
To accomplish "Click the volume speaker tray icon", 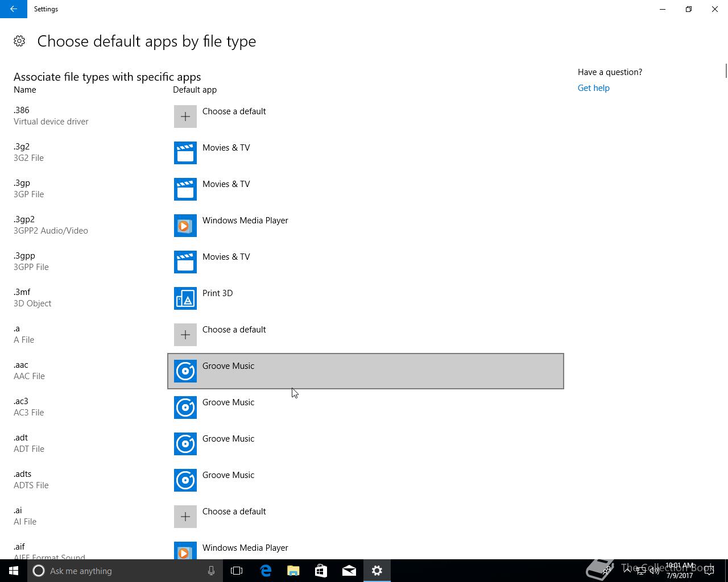I will pos(654,571).
